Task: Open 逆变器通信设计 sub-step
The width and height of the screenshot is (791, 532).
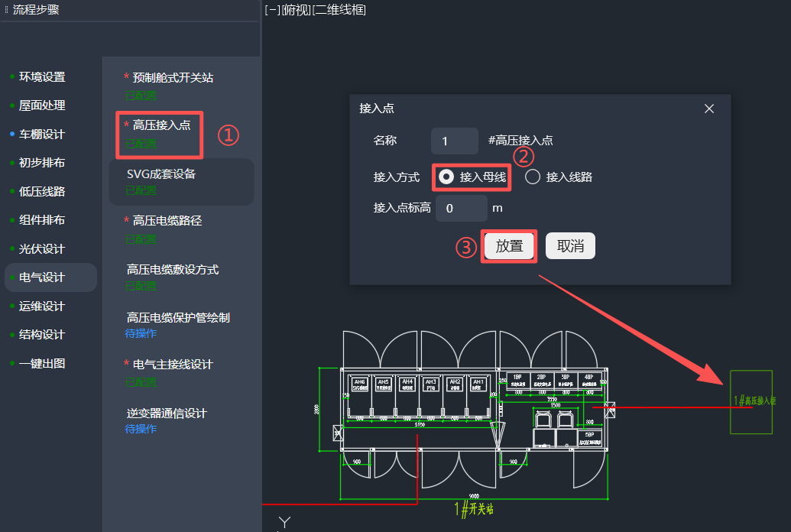Action: click(x=167, y=414)
